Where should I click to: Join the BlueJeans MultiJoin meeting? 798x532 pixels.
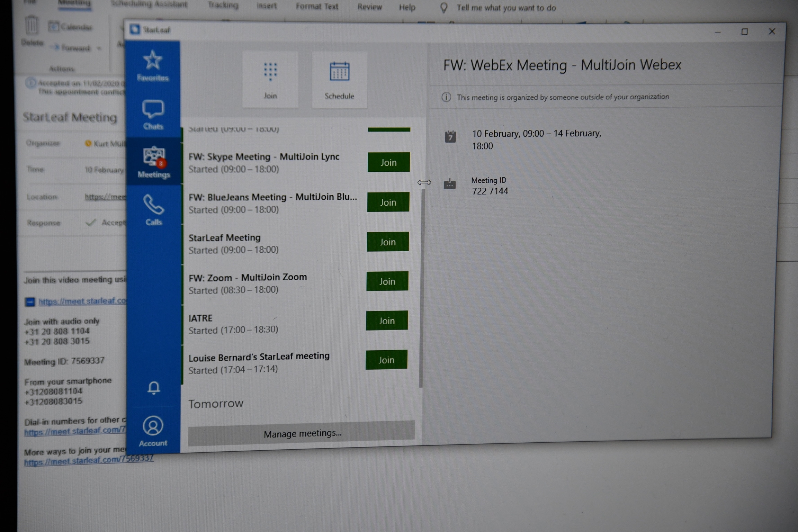tap(388, 202)
